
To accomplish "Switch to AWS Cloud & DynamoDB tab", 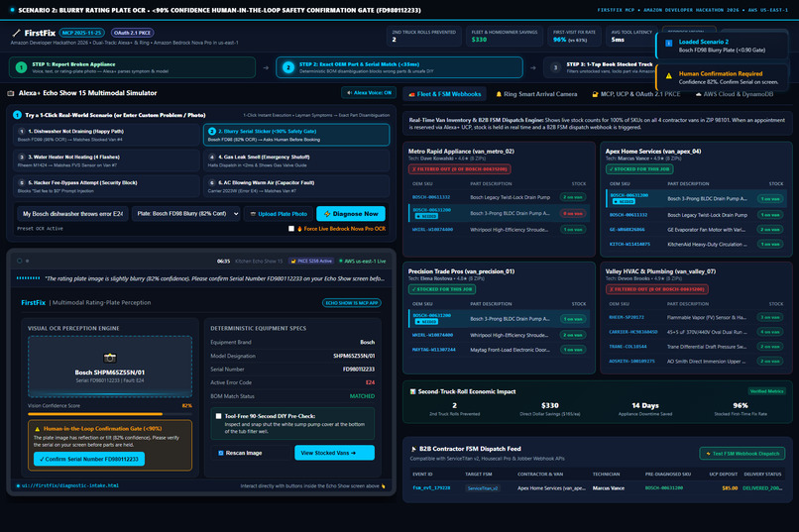I will pyautogui.click(x=735, y=94).
